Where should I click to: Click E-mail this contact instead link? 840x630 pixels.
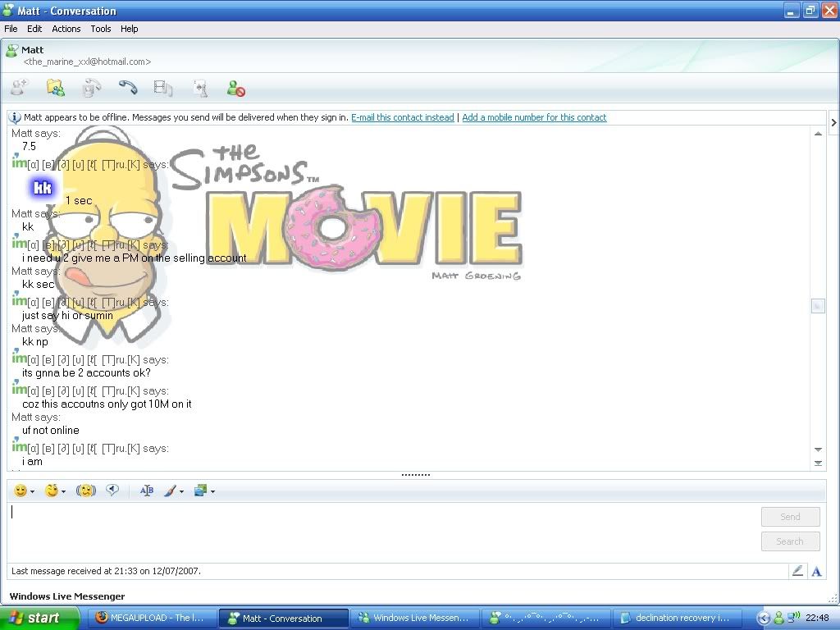402,117
